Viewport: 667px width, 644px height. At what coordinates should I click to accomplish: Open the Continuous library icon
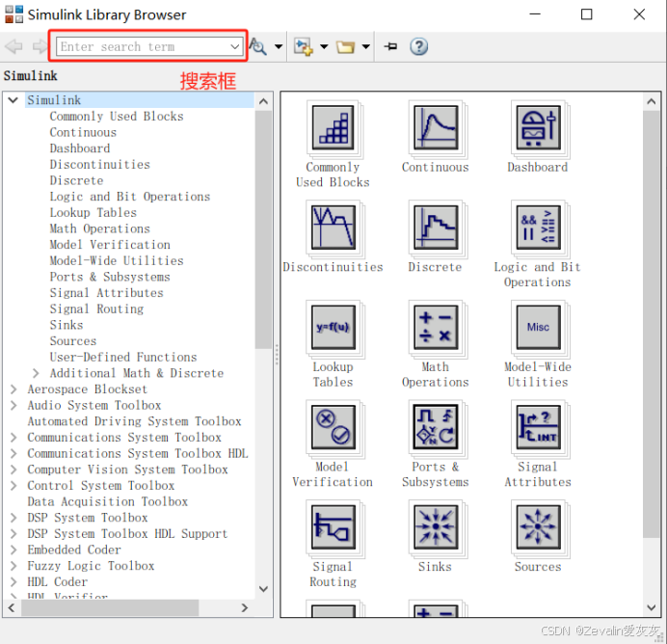(x=436, y=128)
